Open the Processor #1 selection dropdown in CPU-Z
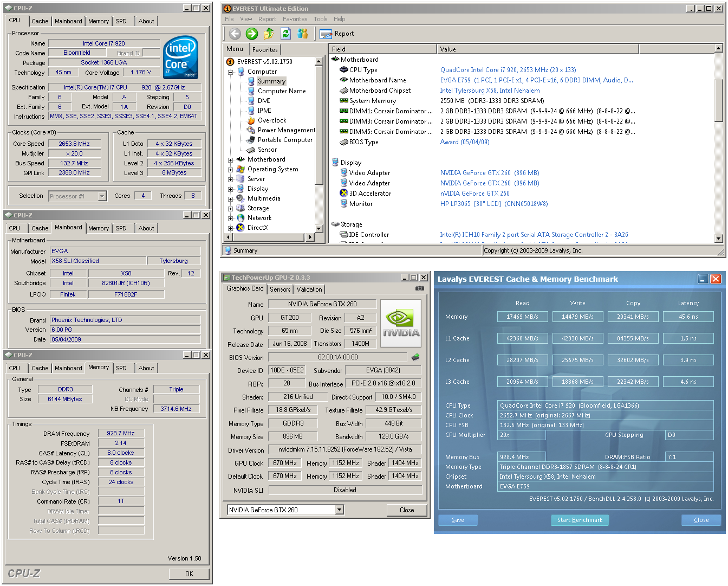This screenshot has height=586, width=728. (x=102, y=196)
